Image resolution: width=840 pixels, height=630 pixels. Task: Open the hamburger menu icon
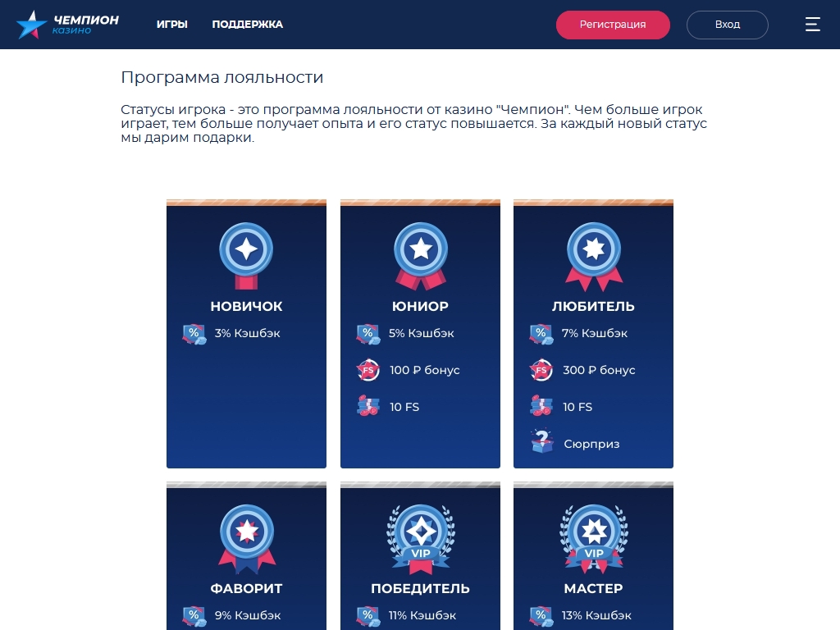812,24
